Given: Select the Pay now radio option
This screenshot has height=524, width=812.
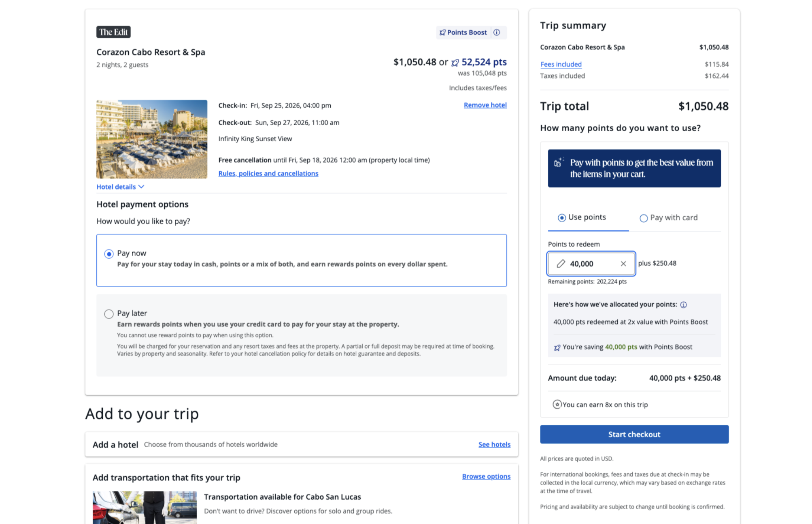Looking at the screenshot, I should pos(109,254).
